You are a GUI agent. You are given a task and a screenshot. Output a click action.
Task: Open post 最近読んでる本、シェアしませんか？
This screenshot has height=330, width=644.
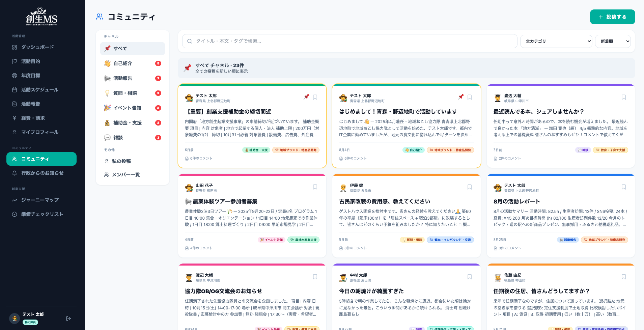click(539, 112)
